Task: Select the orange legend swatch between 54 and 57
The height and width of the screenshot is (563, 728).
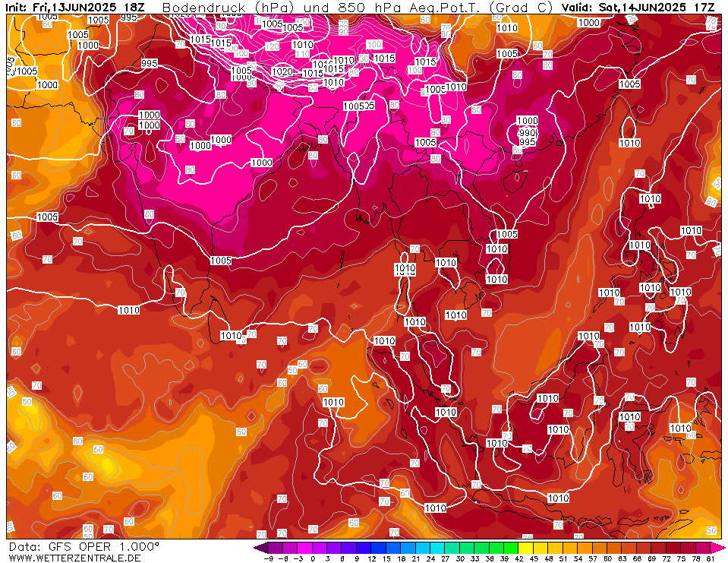Action: click(x=584, y=548)
